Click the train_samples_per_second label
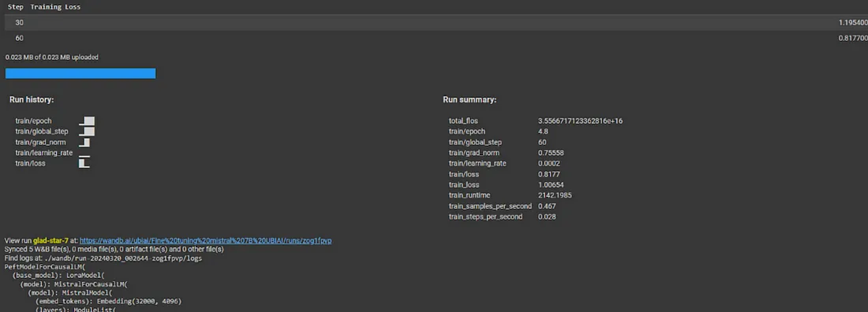The width and height of the screenshot is (868, 312). (x=491, y=206)
